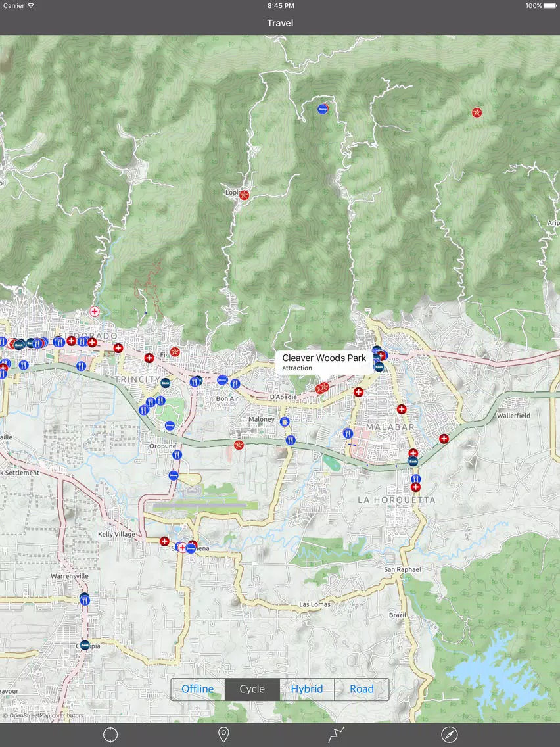
Task: Open the compass icon in bottom toolbar
Action: coord(449,735)
